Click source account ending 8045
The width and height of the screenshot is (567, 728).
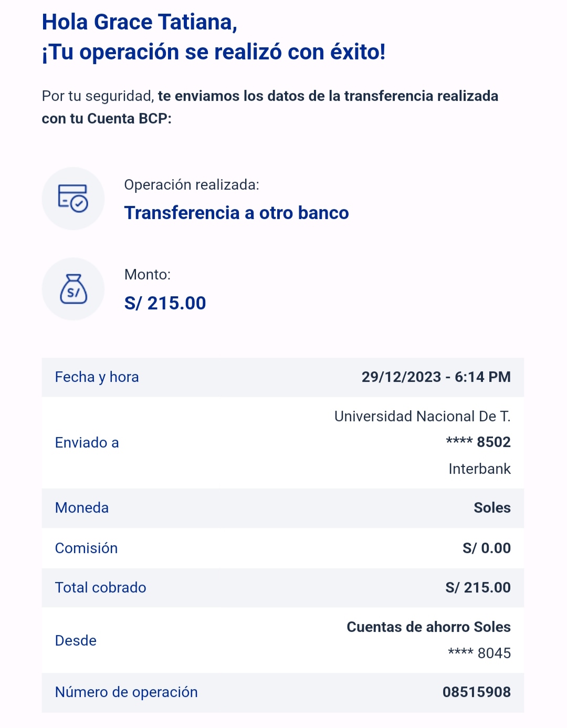tap(479, 653)
